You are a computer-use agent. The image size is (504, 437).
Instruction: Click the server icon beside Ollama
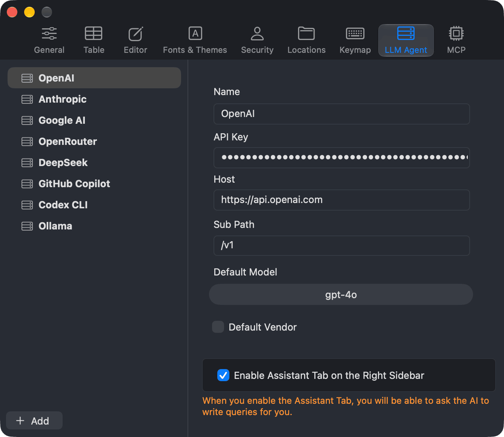pos(27,226)
